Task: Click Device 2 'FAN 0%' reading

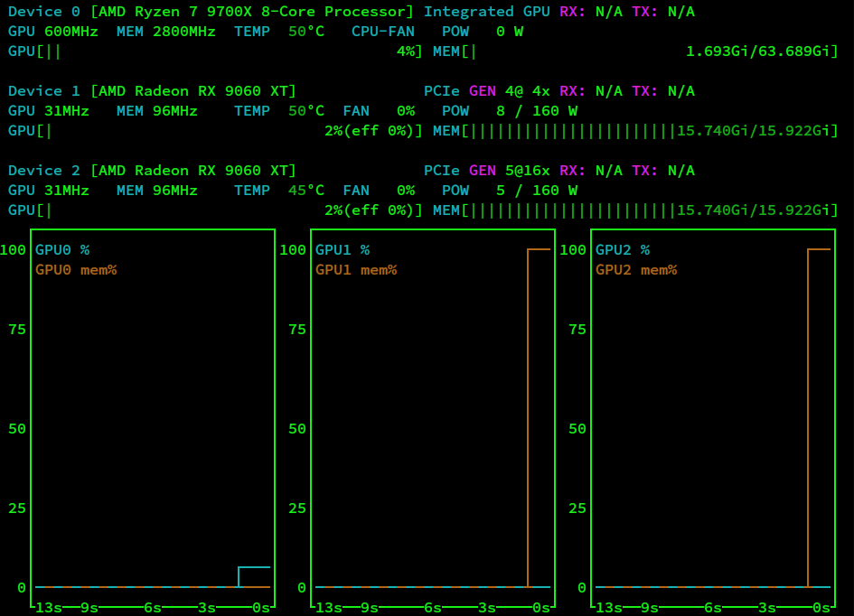Action: (x=379, y=191)
